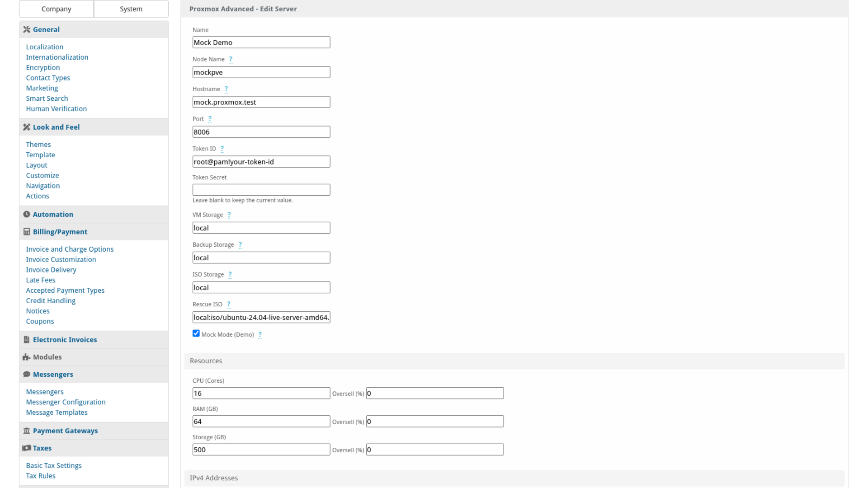Focus the Storage Oversell percent field

pos(435,450)
